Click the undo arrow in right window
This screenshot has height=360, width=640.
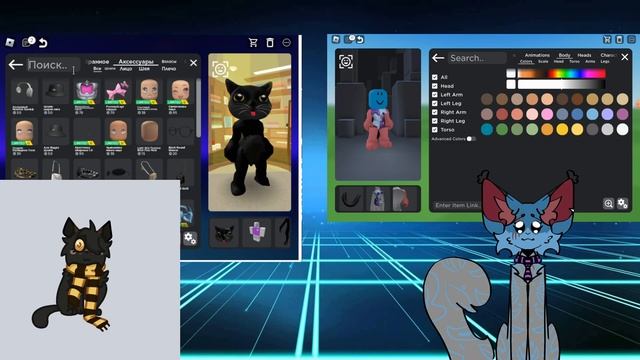coord(360,40)
